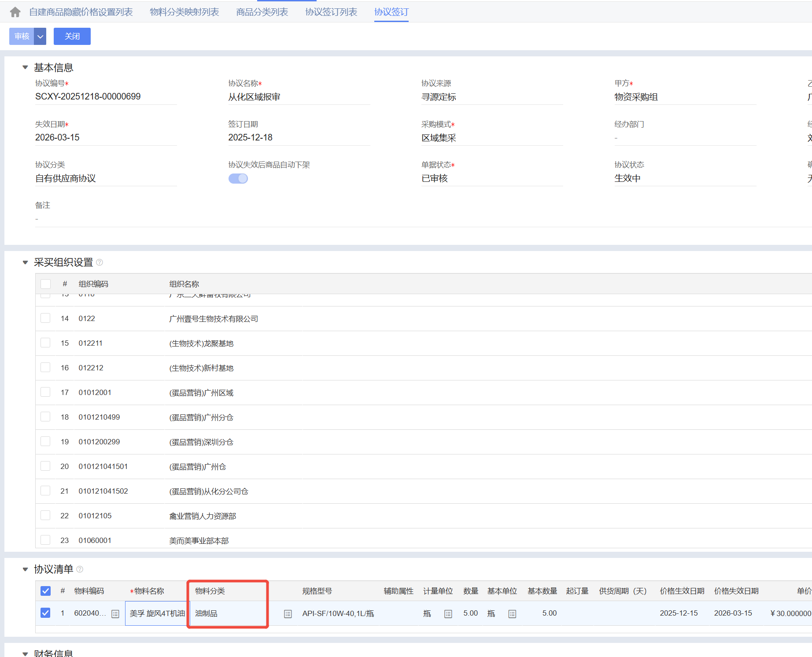Open the 基本单位 lookup icon in row 1

pyautogui.click(x=512, y=614)
